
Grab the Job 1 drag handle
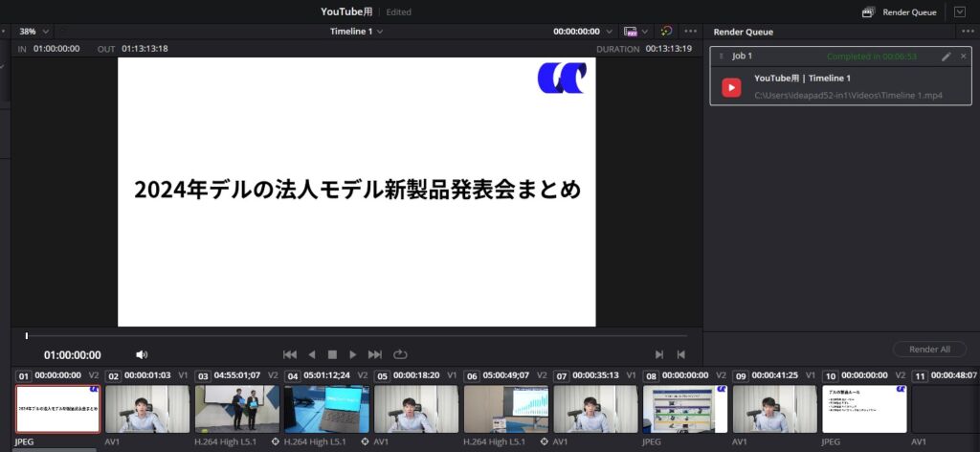pyautogui.click(x=721, y=56)
